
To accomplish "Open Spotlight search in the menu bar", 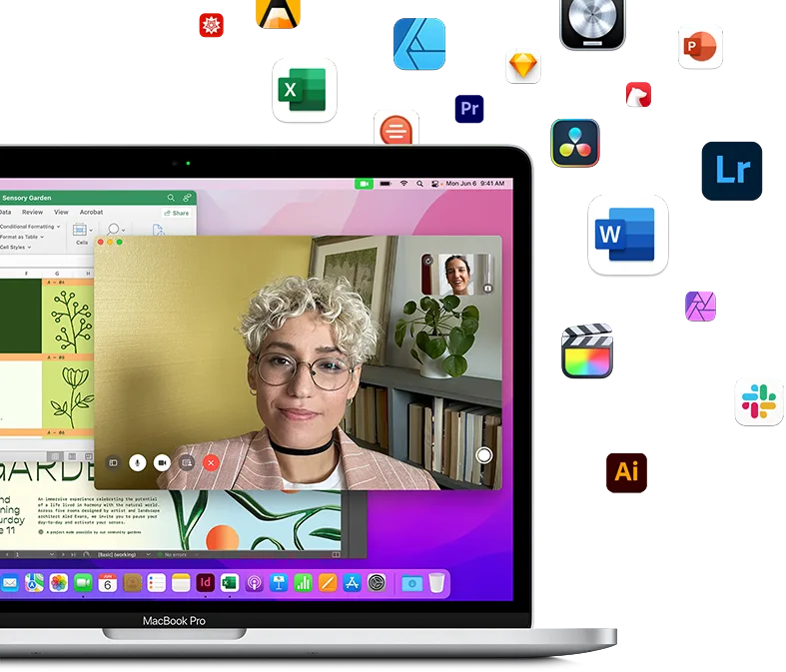I will [x=419, y=184].
